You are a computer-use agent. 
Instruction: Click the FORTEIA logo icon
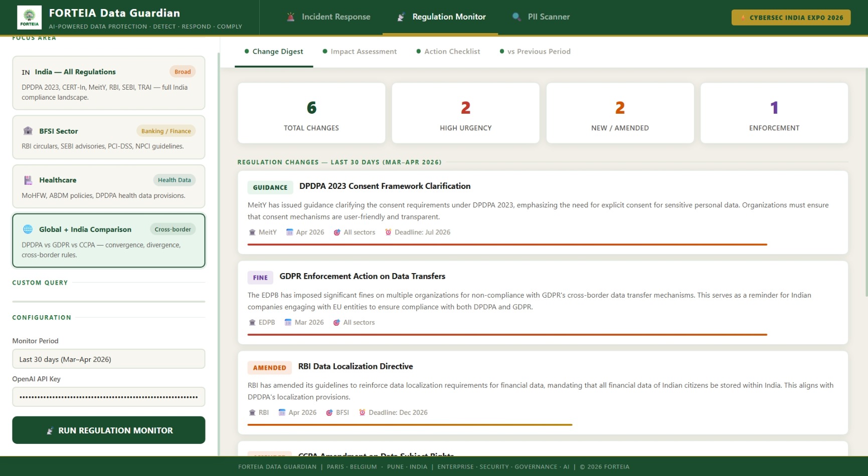[29, 18]
